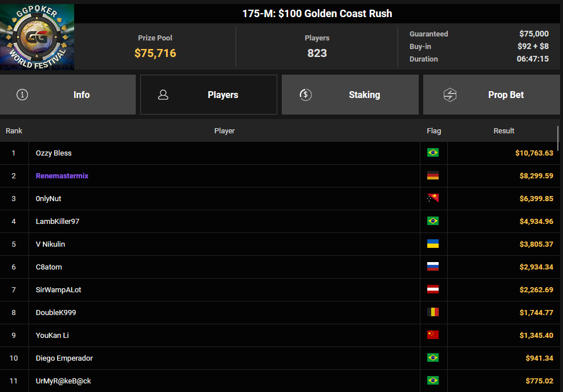Click the $1,345.40 result

[536, 336]
